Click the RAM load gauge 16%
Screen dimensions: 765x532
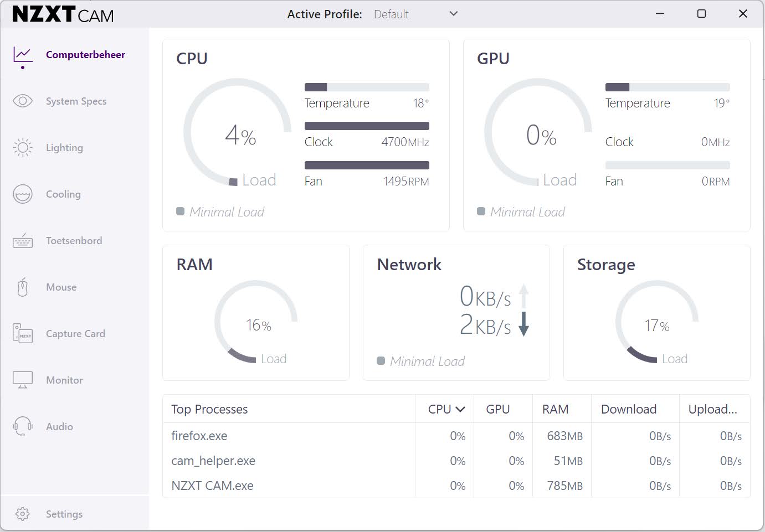tap(256, 322)
